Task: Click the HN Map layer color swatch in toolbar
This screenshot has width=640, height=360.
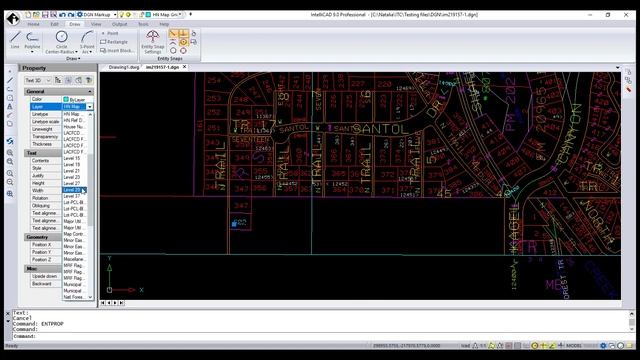Action: click(149, 15)
